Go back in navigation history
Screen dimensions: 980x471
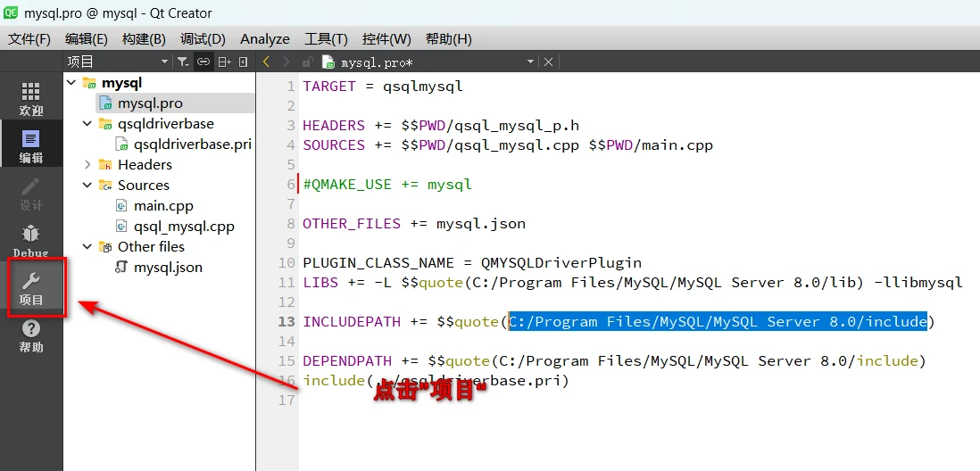267,62
